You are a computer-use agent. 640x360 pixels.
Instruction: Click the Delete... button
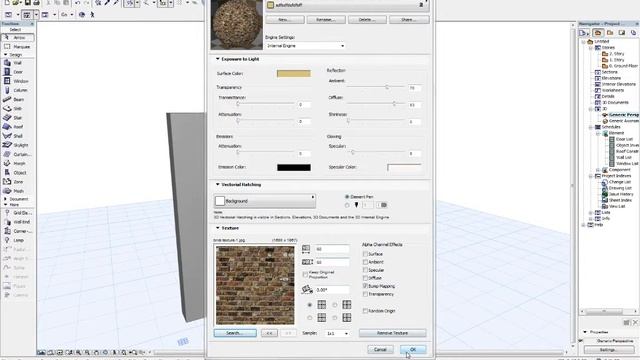[x=367, y=20]
